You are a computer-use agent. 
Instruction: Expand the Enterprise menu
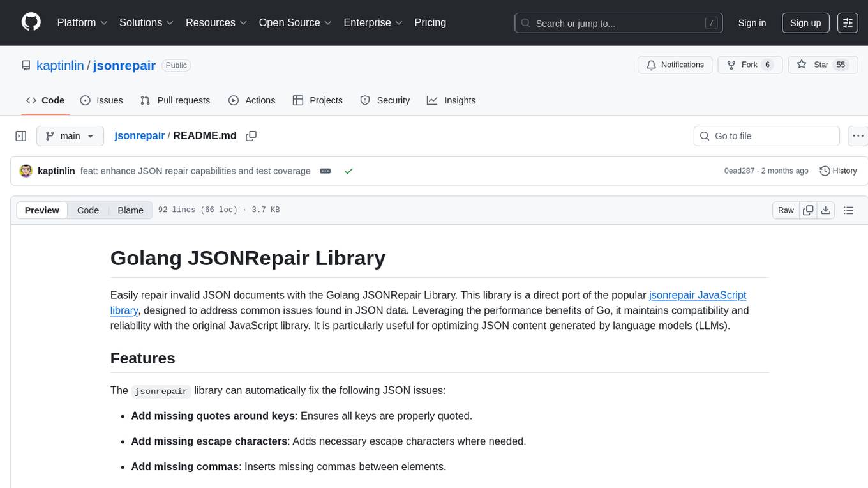pos(373,22)
